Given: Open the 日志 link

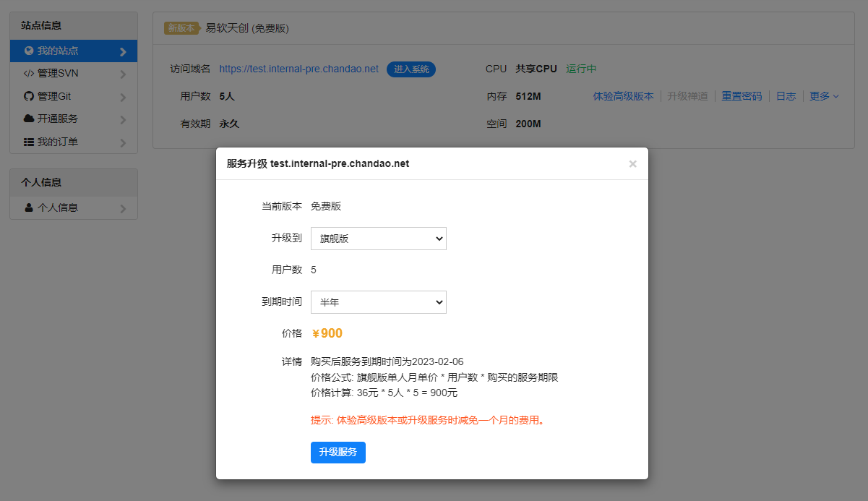Looking at the screenshot, I should coord(786,96).
